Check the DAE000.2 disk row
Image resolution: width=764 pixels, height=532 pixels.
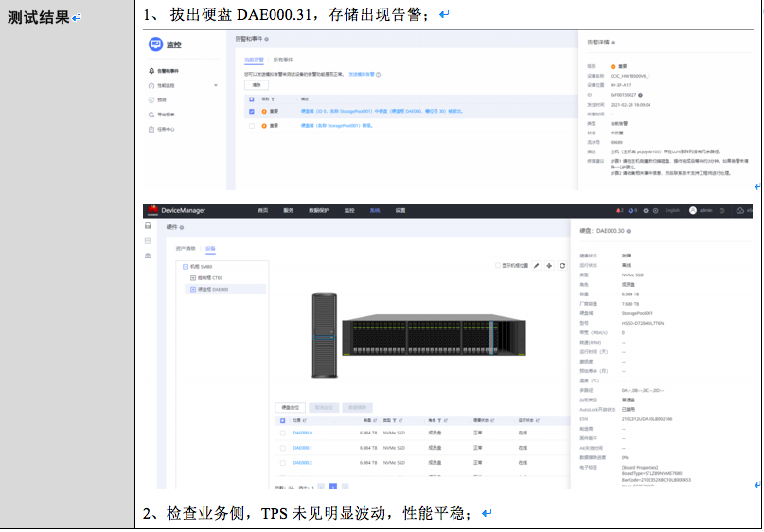283,462
